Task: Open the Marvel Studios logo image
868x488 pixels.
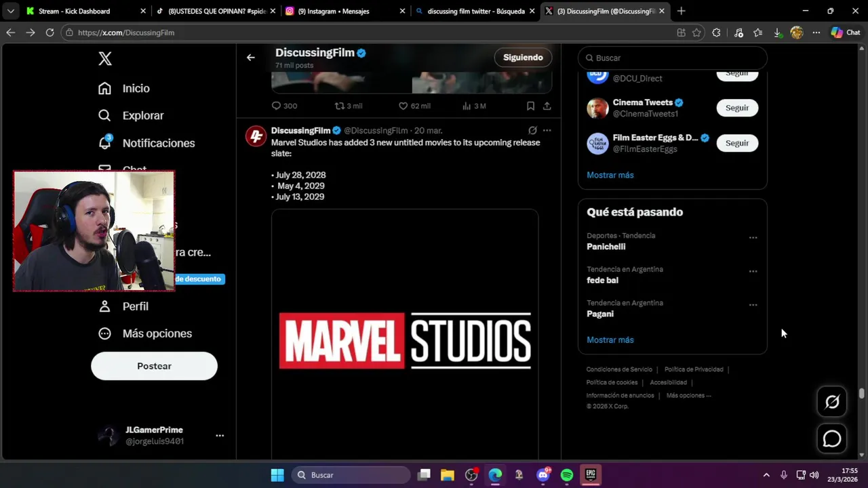Action: click(x=405, y=335)
